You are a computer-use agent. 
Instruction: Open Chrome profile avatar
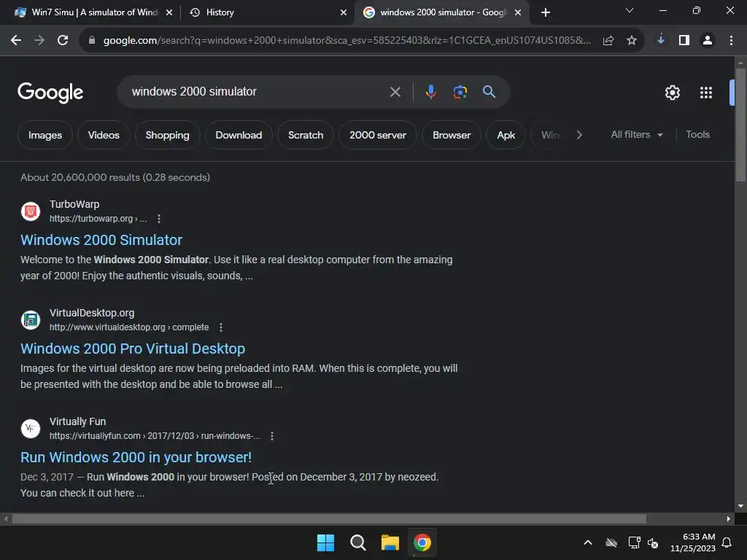click(708, 41)
